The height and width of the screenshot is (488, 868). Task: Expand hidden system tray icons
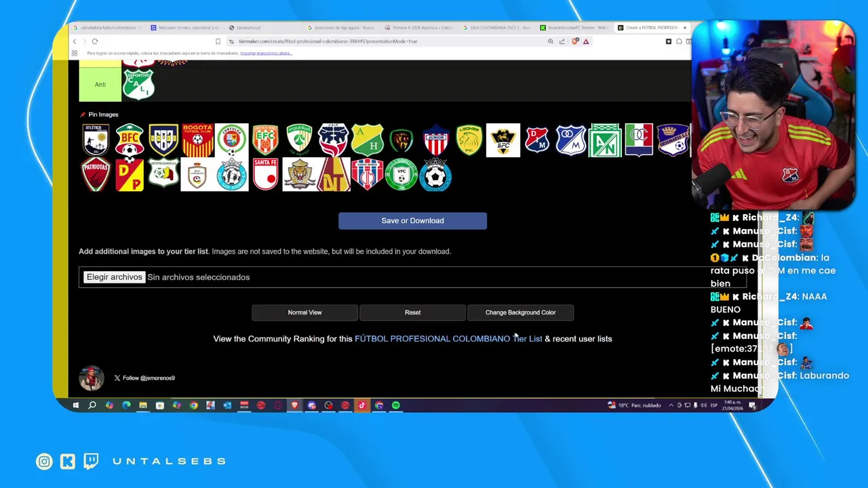coord(671,405)
